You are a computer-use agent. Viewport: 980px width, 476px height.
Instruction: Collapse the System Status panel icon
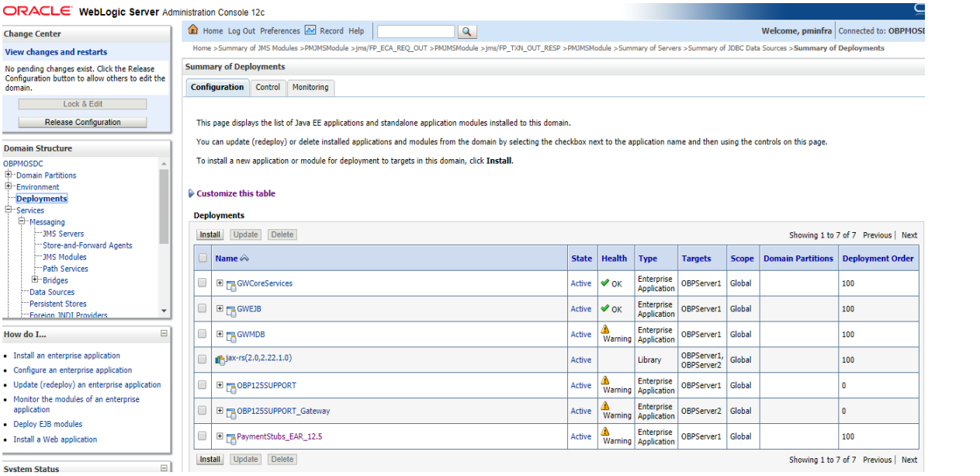(164, 467)
